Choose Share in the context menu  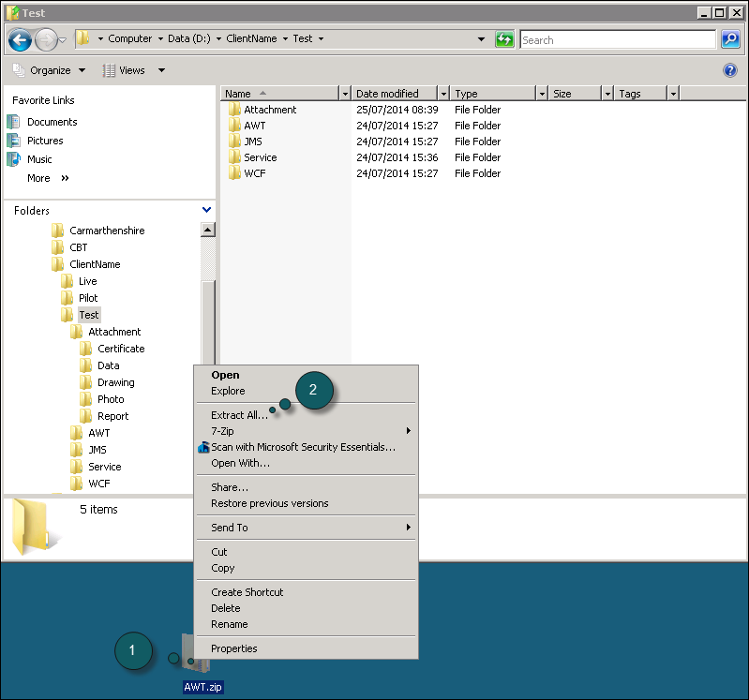point(306,487)
